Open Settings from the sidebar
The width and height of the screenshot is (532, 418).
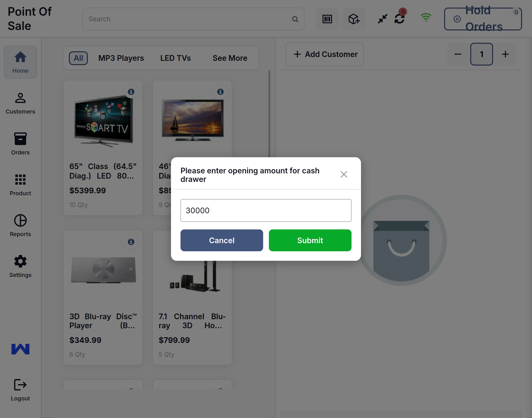[x=20, y=266]
